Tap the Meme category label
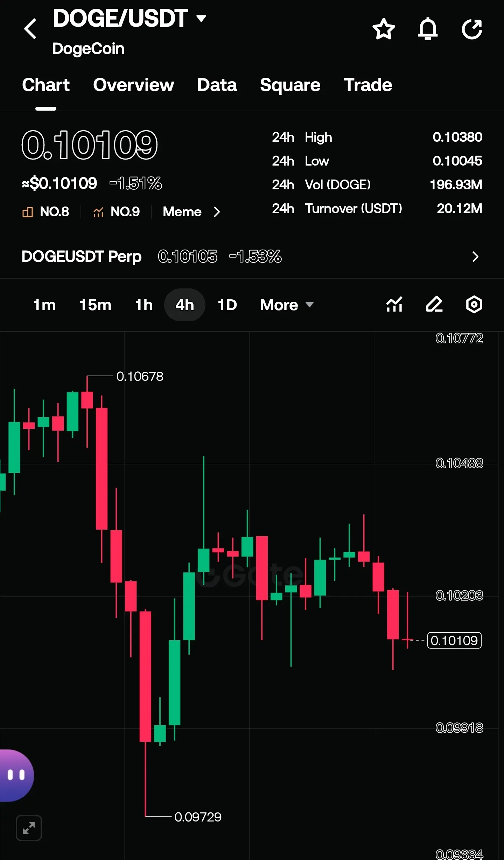 click(182, 212)
